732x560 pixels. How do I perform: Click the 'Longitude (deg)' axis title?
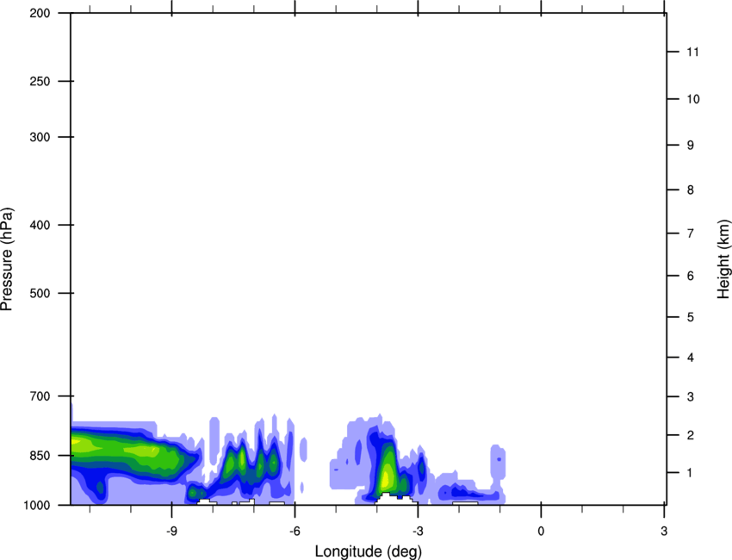tap(369, 551)
